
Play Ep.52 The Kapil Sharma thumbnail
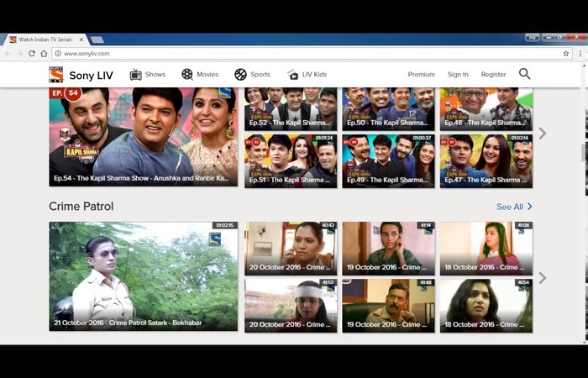tap(291, 109)
